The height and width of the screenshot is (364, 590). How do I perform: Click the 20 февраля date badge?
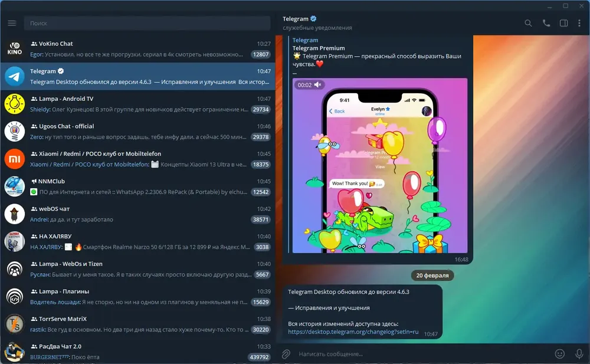(x=432, y=276)
